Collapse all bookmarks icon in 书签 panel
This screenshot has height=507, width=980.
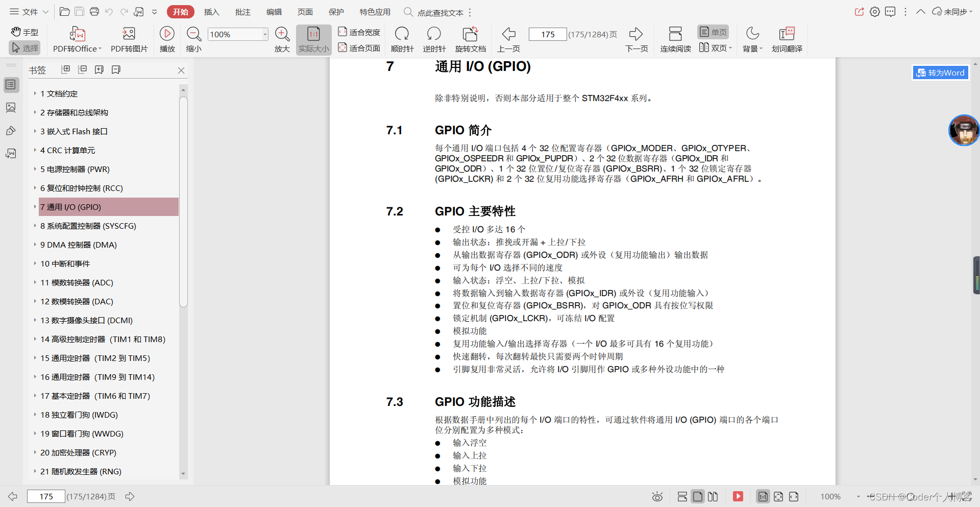pyautogui.click(x=82, y=69)
